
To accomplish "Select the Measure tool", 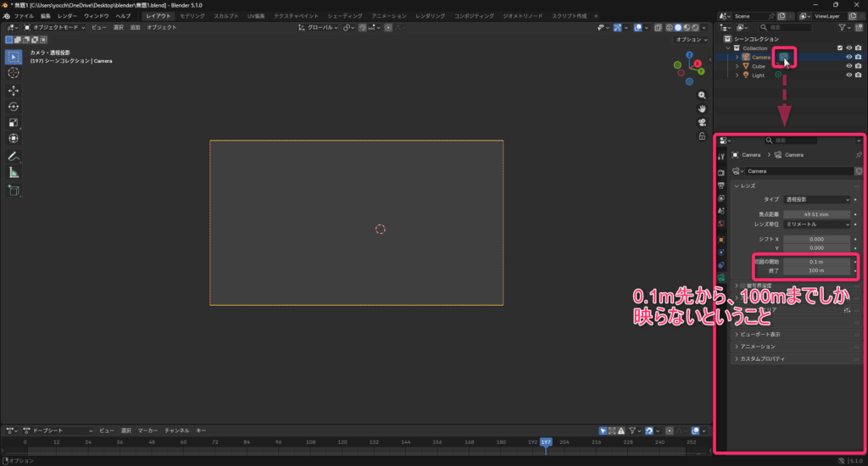I will click(x=14, y=173).
